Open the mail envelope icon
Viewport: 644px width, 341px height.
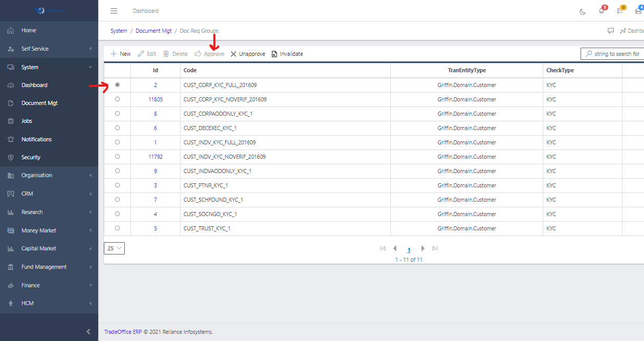[638, 11]
